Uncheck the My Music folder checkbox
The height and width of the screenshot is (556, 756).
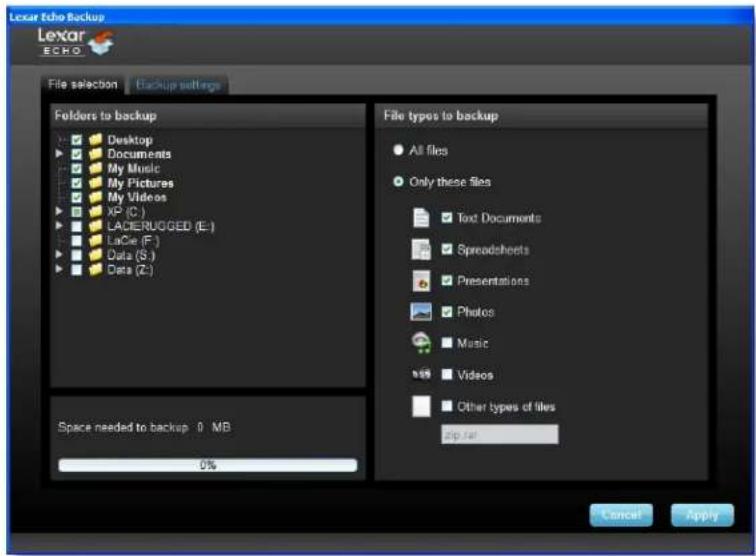76,169
